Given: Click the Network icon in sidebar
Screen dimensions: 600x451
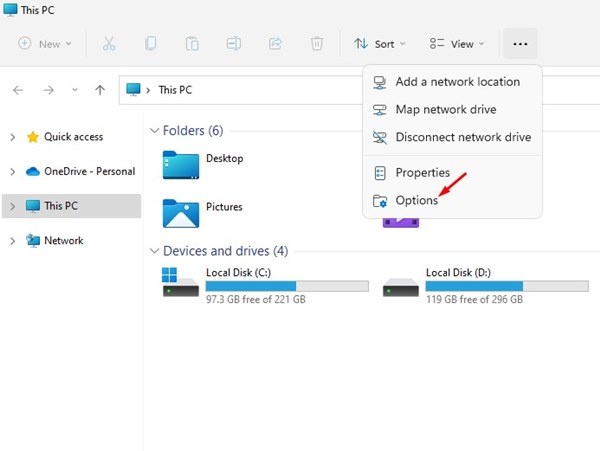Looking at the screenshot, I should [x=33, y=241].
